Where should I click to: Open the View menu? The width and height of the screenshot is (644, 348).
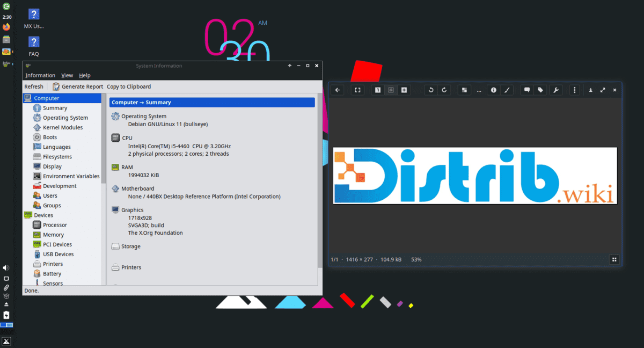pyautogui.click(x=67, y=75)
